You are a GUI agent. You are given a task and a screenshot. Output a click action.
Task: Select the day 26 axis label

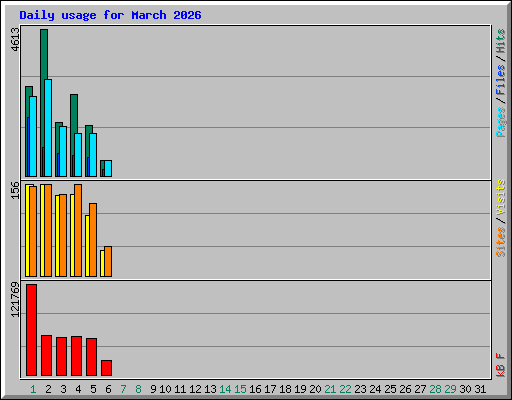405,389
